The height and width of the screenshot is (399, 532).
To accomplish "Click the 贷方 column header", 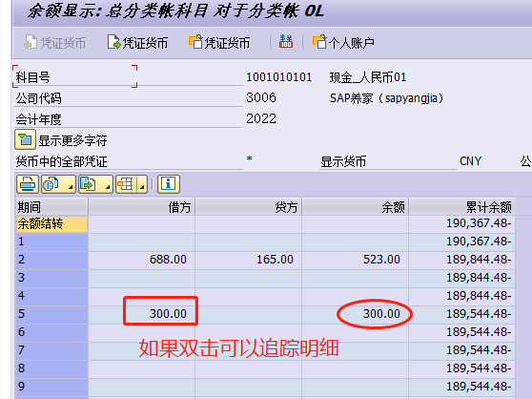I will pyautogui.click(x=248, y=207).
